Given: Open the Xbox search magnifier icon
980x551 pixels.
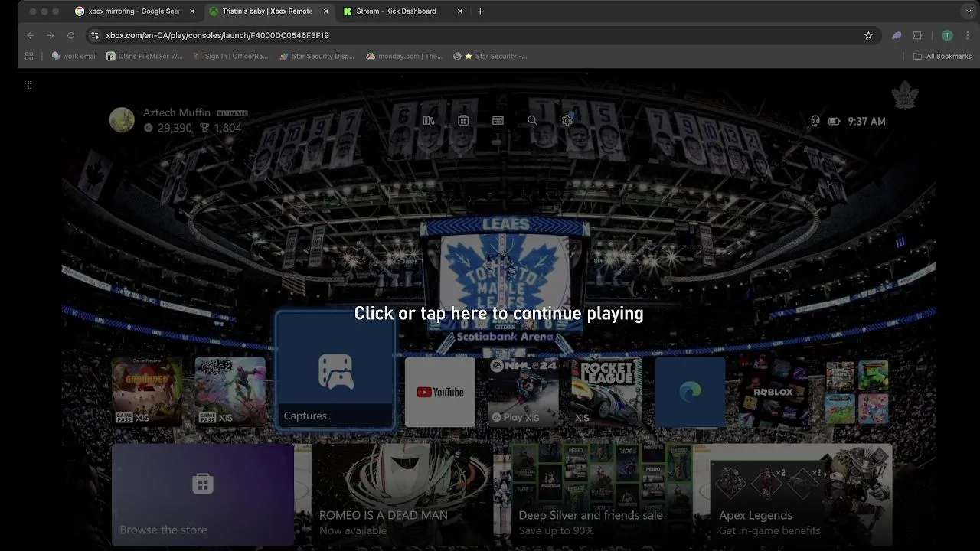Looking at the screenshot, I should click(532, 121).
